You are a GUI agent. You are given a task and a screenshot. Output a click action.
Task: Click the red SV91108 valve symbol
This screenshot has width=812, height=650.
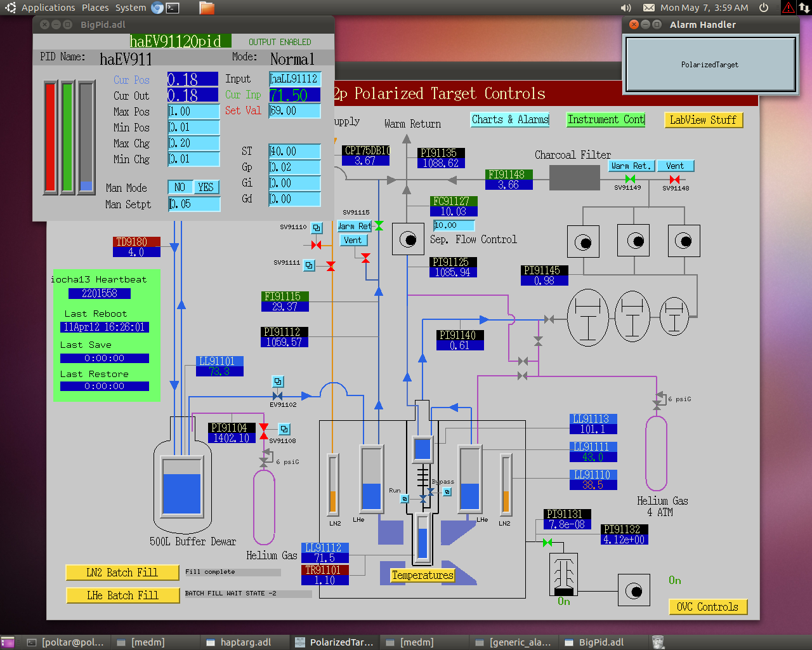pos(264,431)
